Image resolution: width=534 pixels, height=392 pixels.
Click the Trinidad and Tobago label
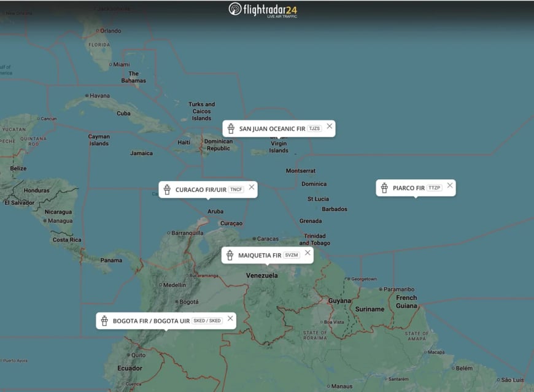pos(315,239)
